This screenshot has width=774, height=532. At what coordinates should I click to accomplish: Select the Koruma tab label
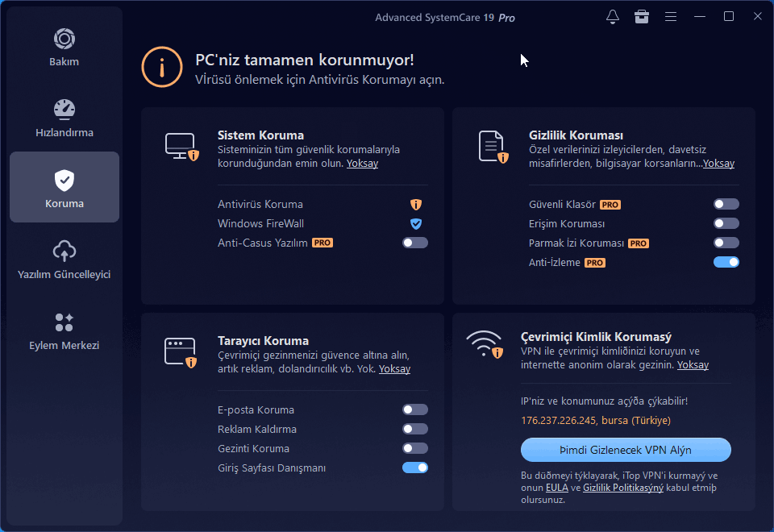coord(64,203)
